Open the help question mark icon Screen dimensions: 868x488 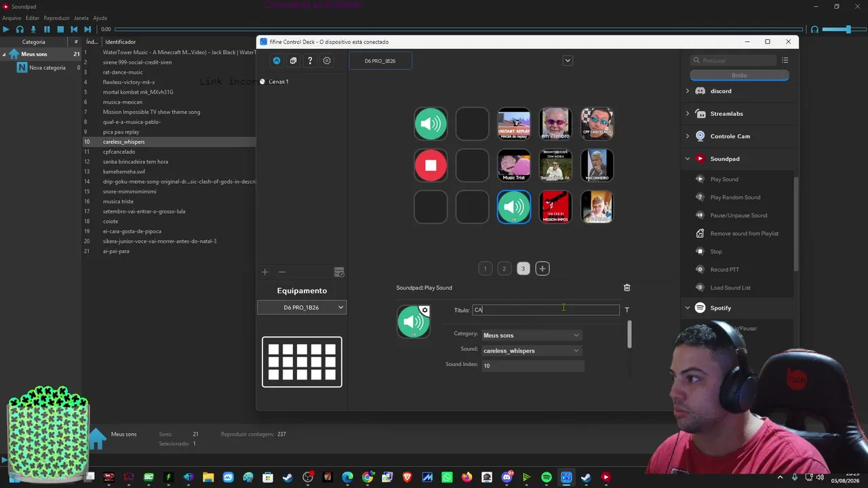310,60
